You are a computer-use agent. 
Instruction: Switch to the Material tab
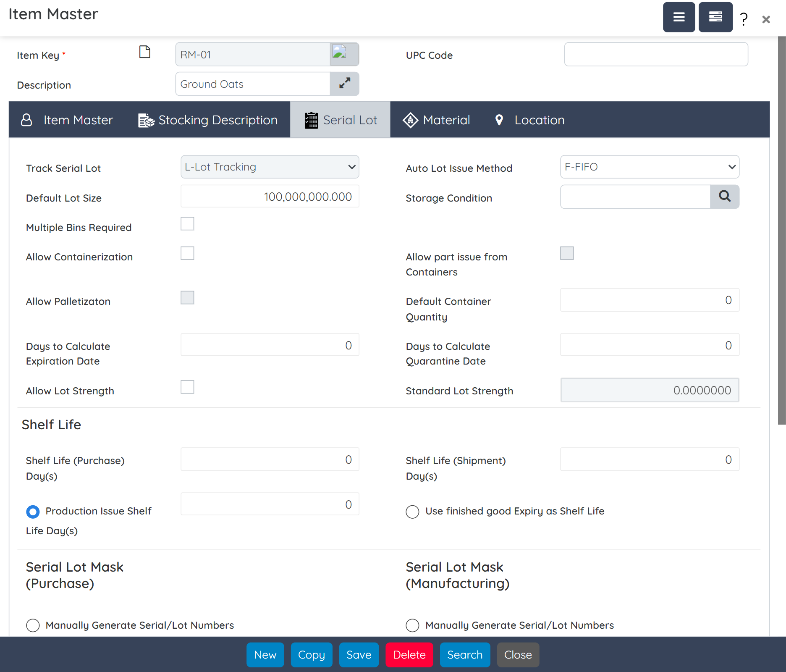pos(446,120)
